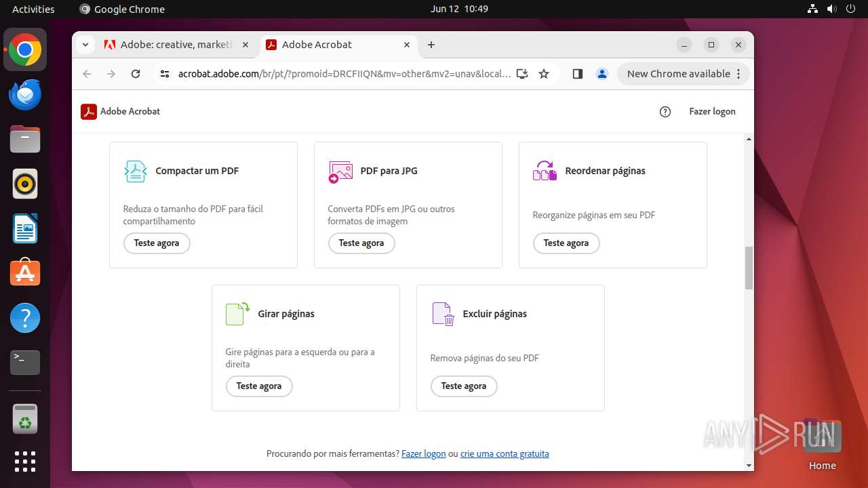Go back with browser back arrow
868x488 pixels.
[x=87, y=74]
